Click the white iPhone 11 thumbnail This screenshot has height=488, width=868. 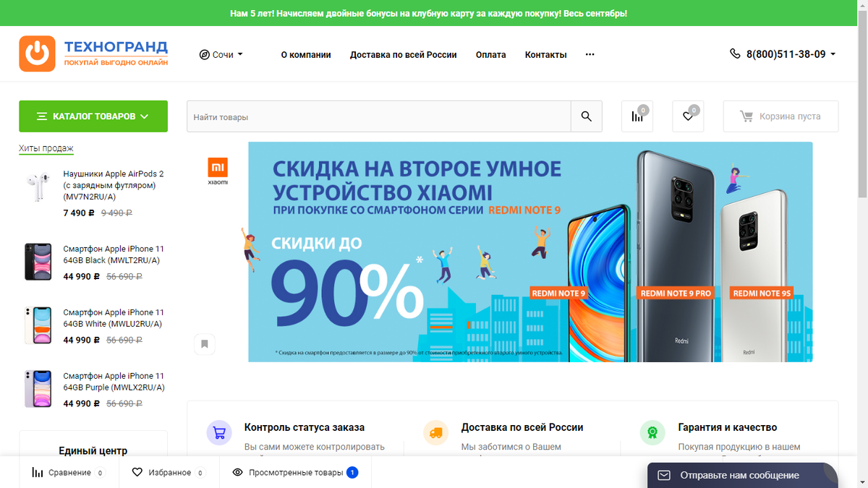pyautogui.click(x=38, y=325)
